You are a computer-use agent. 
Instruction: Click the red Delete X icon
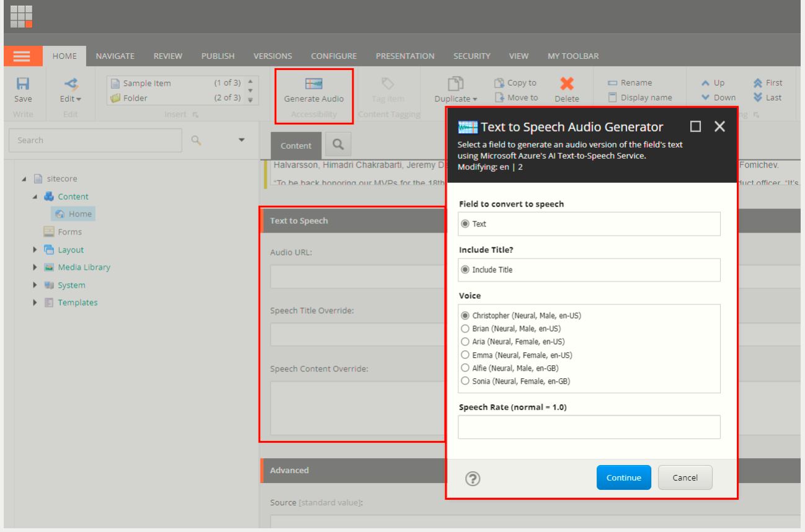tap(567, 84)
